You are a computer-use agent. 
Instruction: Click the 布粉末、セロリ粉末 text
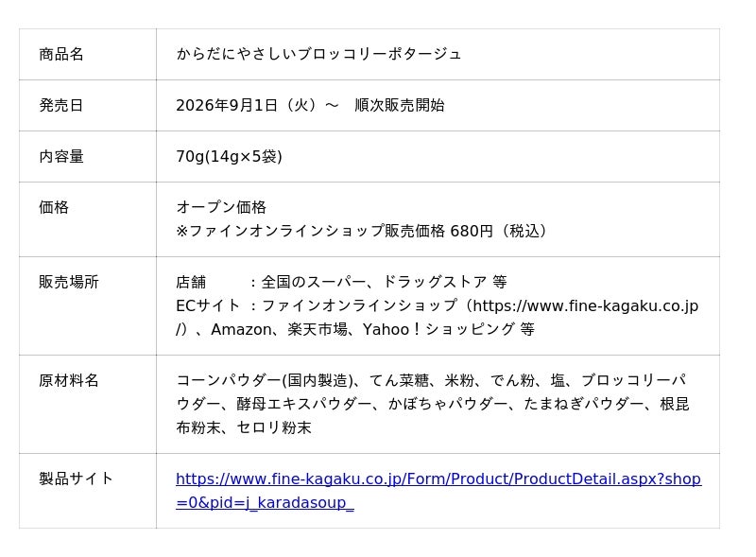point(244,427)
